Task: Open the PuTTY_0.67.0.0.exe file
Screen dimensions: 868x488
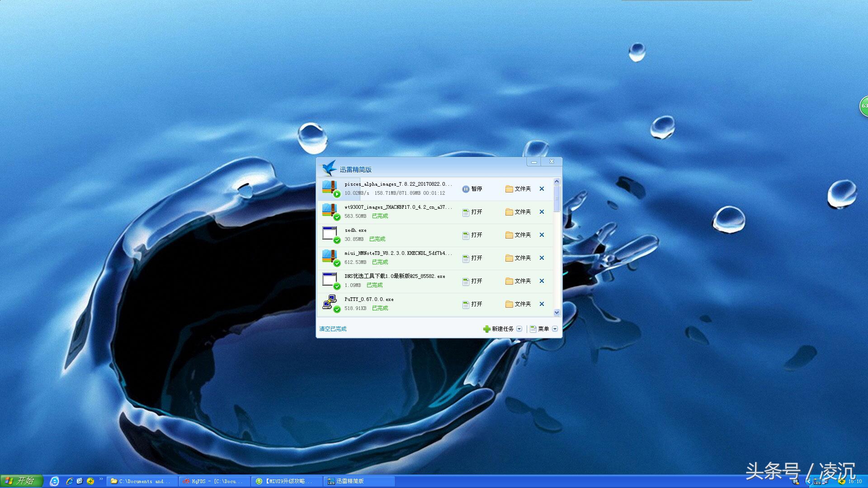Action: coord(472,304)
